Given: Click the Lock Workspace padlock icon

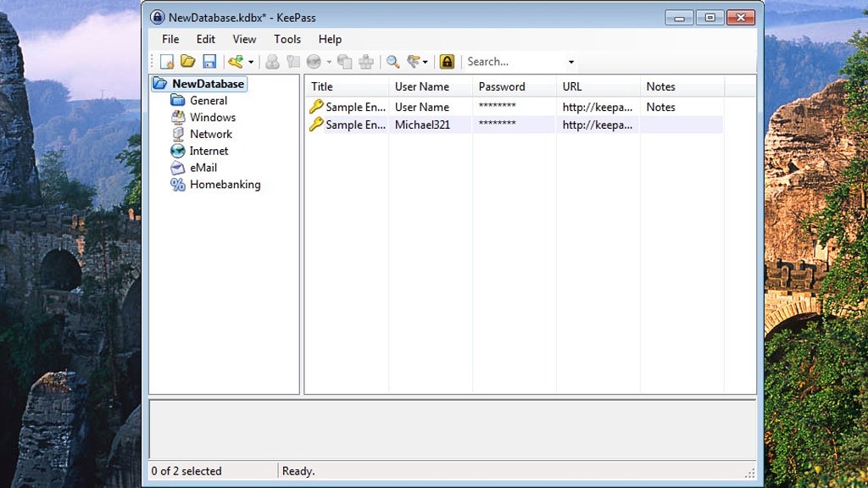Looking at the screenshot, I should click(447, 61).
